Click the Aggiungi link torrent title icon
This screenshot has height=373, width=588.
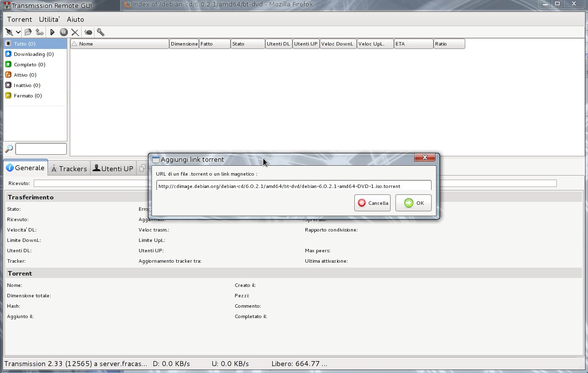155,160
